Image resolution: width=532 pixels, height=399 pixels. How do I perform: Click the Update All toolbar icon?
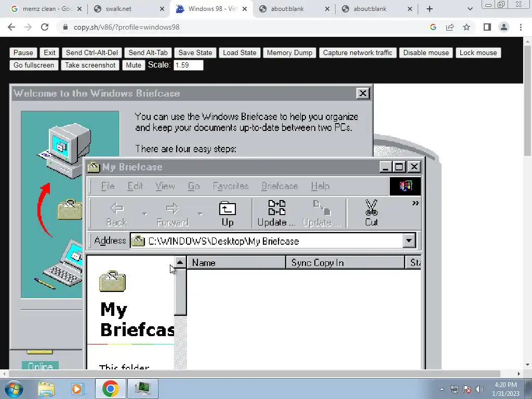[276, 213]
